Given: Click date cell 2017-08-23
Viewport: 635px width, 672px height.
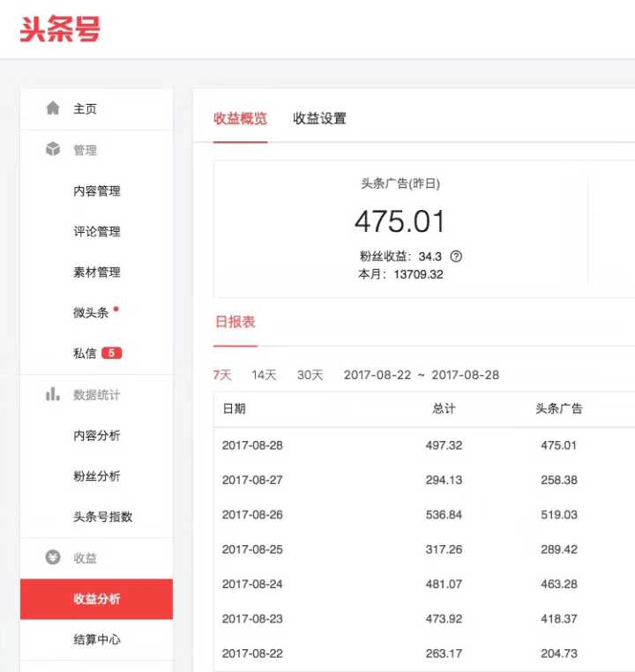Looking at the screenshot, I should pyautogui.click(x=252, y=619).
